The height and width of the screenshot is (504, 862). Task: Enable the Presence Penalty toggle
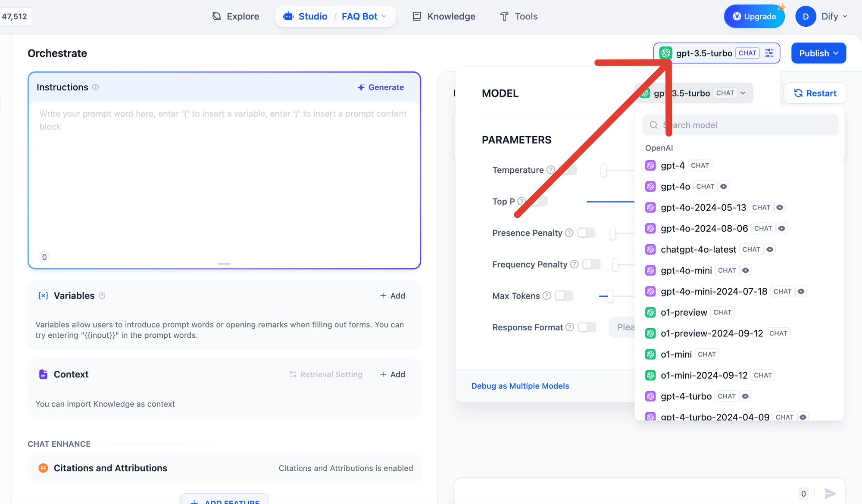(x=586, y=233)
